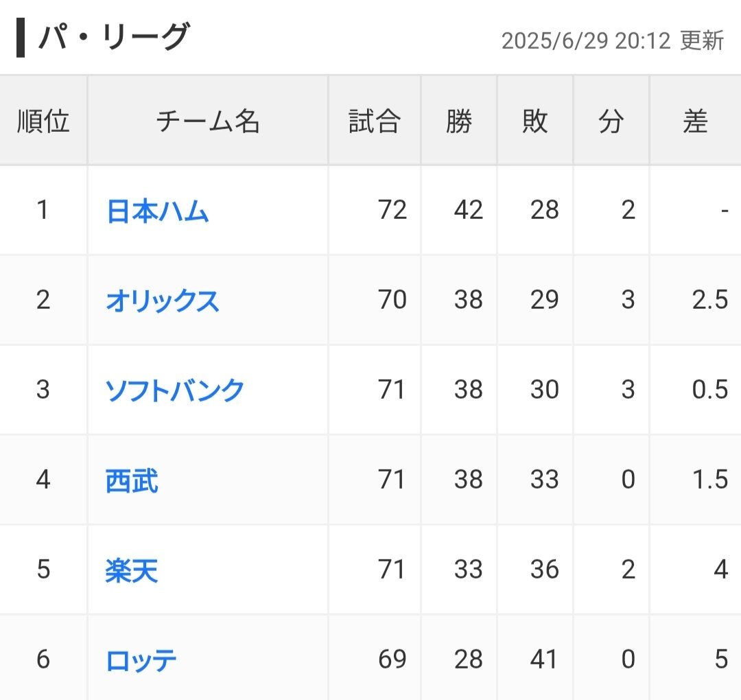This screenshot has width=741, height=700.
Task: Click オリックス's games-behind value 2.5
Action: (x=710, y=300)
